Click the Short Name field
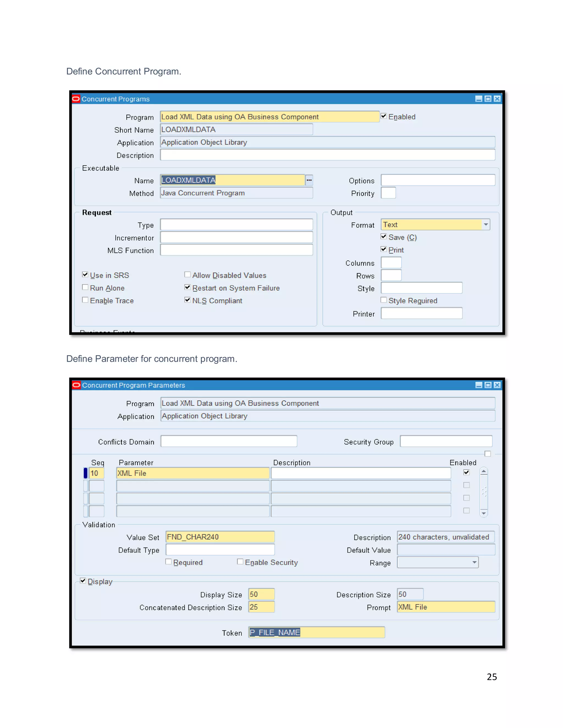This screenshot has width=563, height=728. pos(236,129)
